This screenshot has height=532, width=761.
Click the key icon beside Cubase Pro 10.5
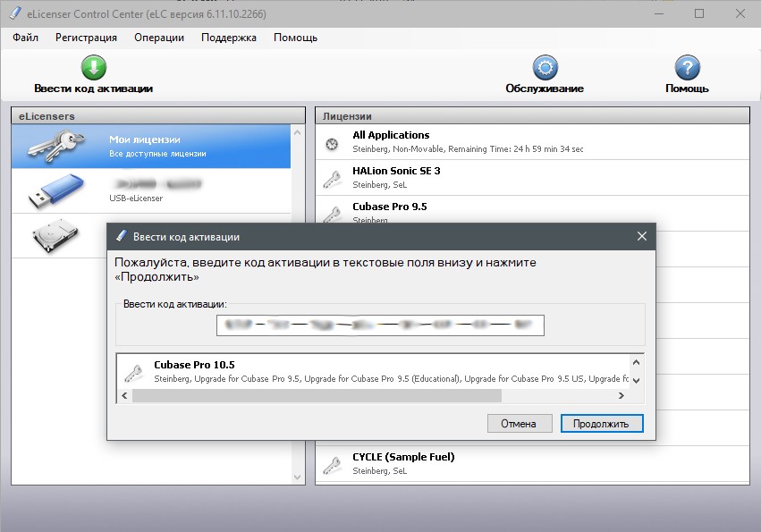tap(133, 373)
